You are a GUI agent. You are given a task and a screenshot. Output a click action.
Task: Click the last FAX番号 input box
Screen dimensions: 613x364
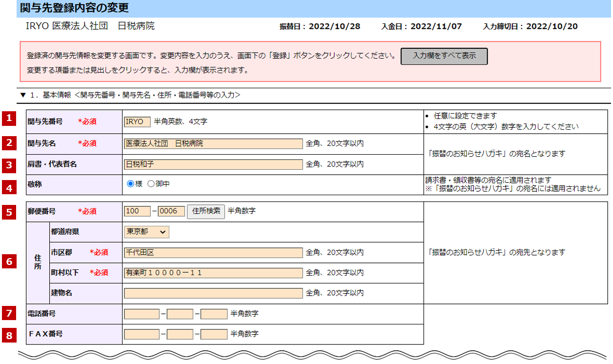(214, 334)
